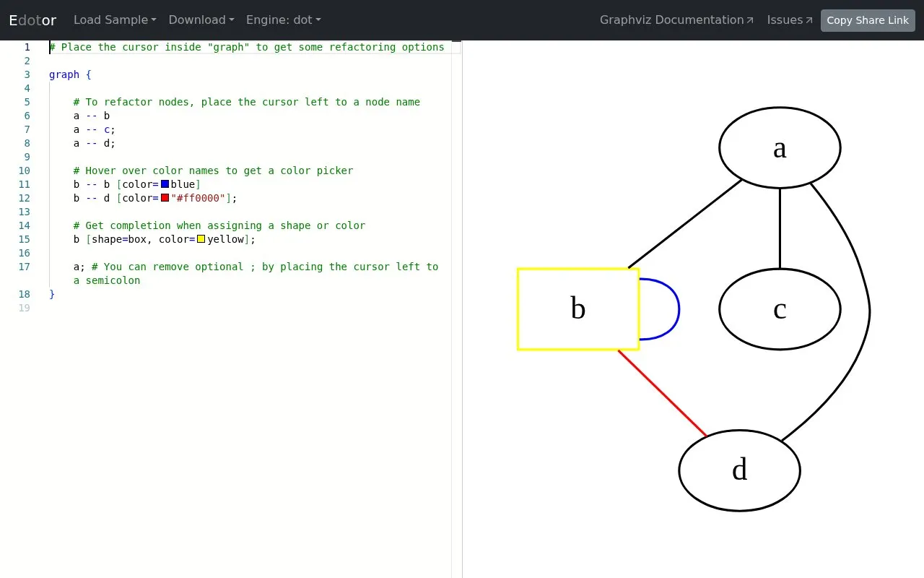Click the "# To refactor nodes" comment
This screenshot has height=578, width=924.
tap(247, 102)
